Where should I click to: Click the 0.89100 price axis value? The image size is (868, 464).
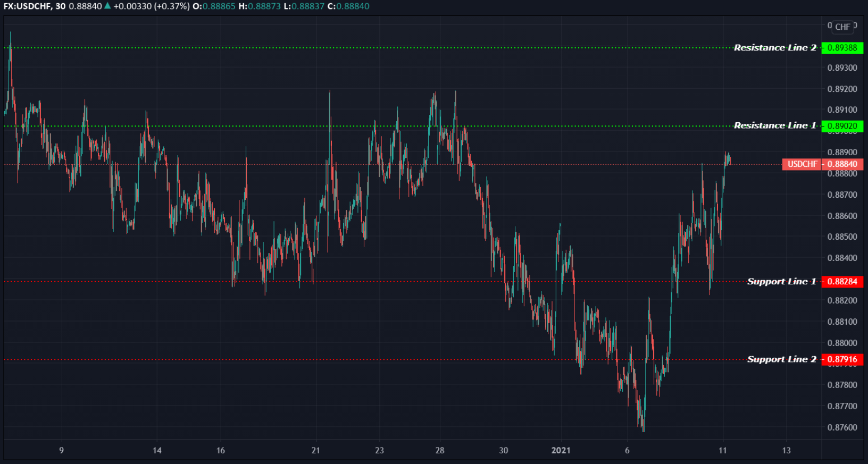click(842, 110)
